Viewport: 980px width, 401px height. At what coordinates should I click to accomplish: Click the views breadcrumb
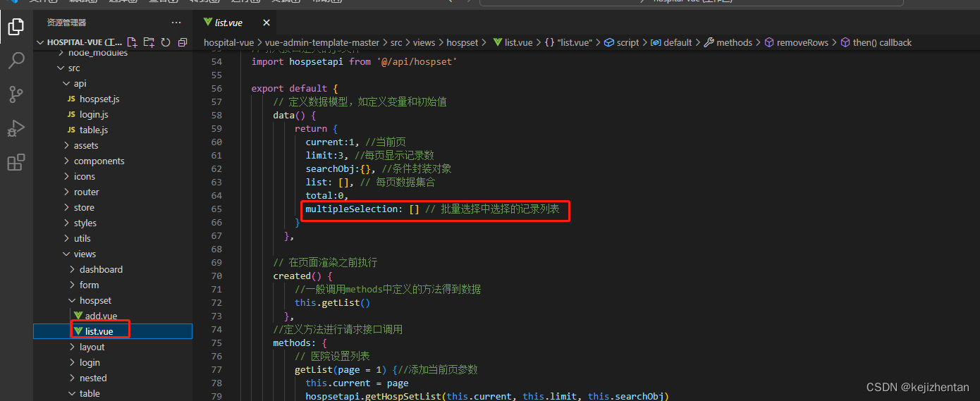[424, 42]
